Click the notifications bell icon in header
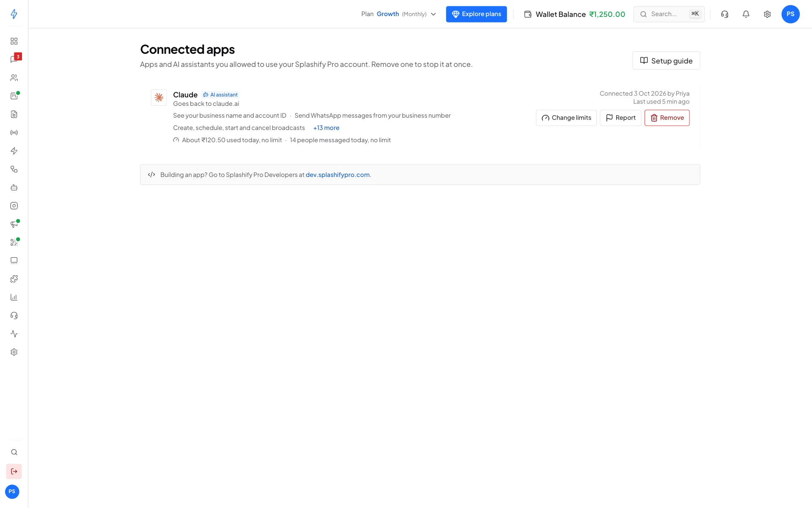The image size is (812, 508). 746,14
